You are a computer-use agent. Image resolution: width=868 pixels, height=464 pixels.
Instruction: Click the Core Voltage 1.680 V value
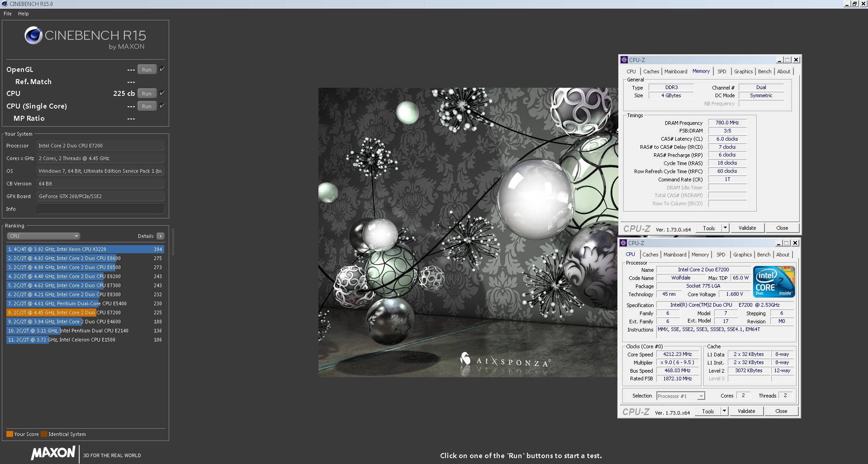(x=735, y=294)
